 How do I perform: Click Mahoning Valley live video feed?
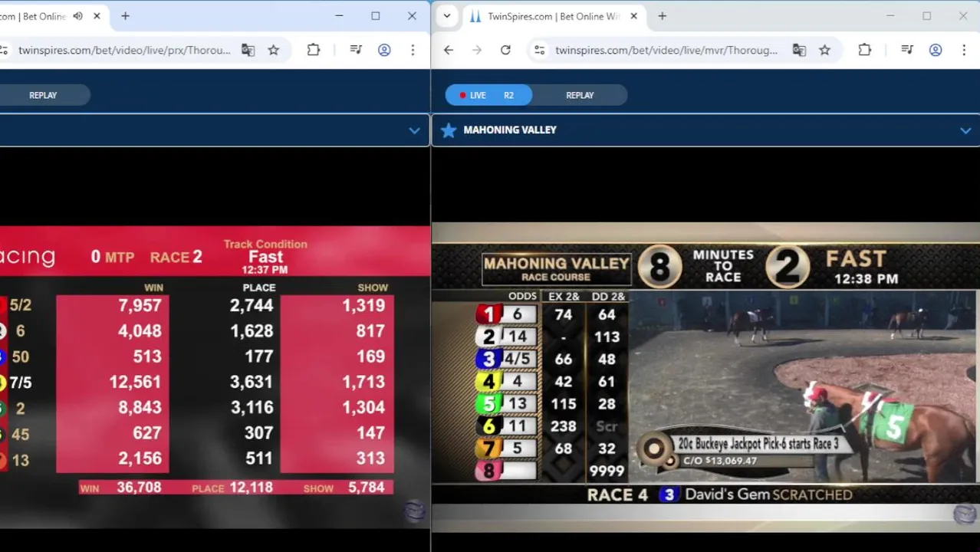[803, 387]
